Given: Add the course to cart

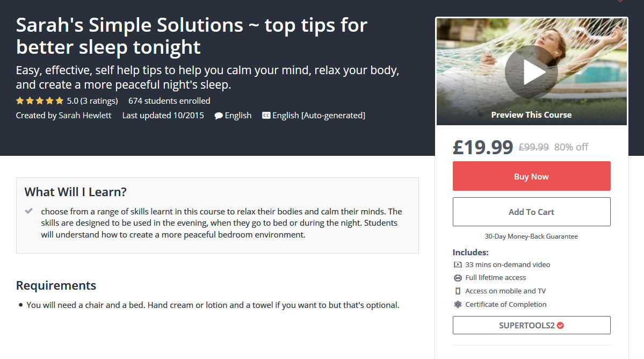Looking at the screenshot, I should 531,212.
